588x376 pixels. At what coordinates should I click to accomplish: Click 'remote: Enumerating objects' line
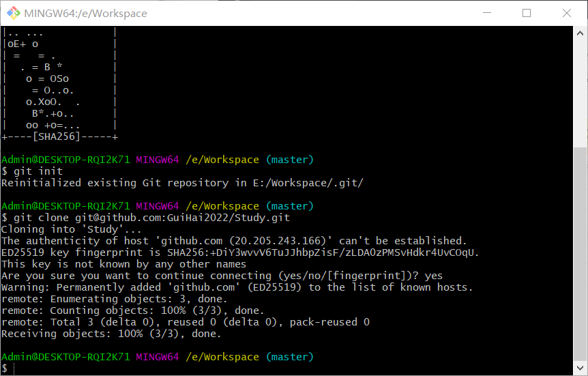click(115, 299)
